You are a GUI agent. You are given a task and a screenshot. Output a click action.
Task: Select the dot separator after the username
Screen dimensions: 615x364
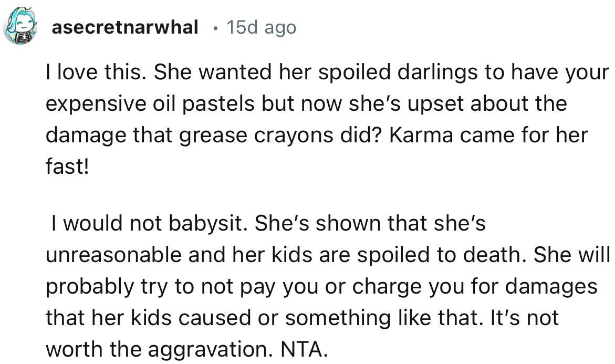216,29
